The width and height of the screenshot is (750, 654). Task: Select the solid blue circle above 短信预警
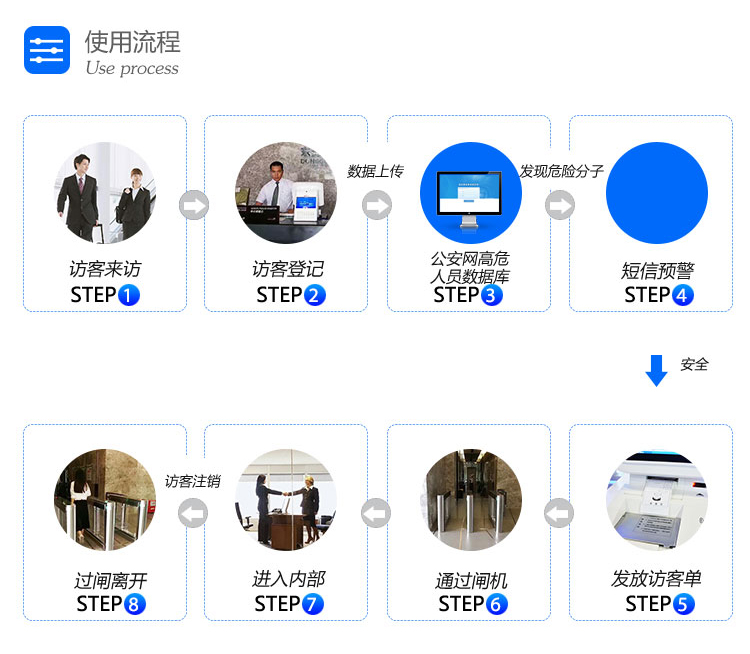click(657, 193)
